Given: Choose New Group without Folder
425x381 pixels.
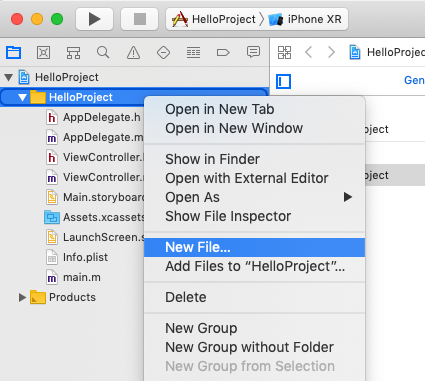Looking at the screenshot, I should click(254, 347).
